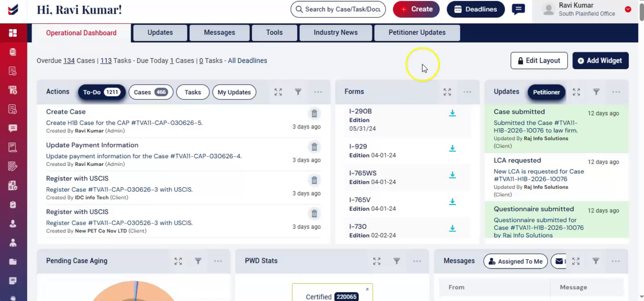This screenshot has width=644, height=301.
Task: Switch to the Updates tab
Action: pyautogui.click(x=160, y=32)
